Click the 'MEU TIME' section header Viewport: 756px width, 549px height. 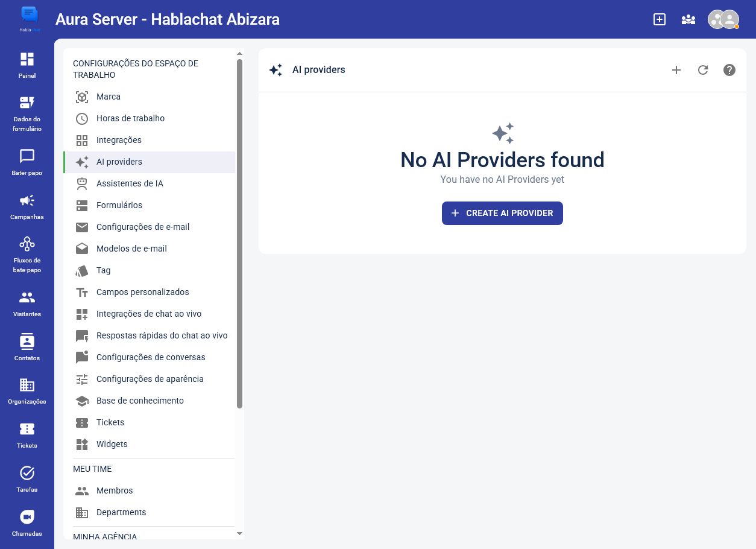pyautogui.click(x=92, y=469)
